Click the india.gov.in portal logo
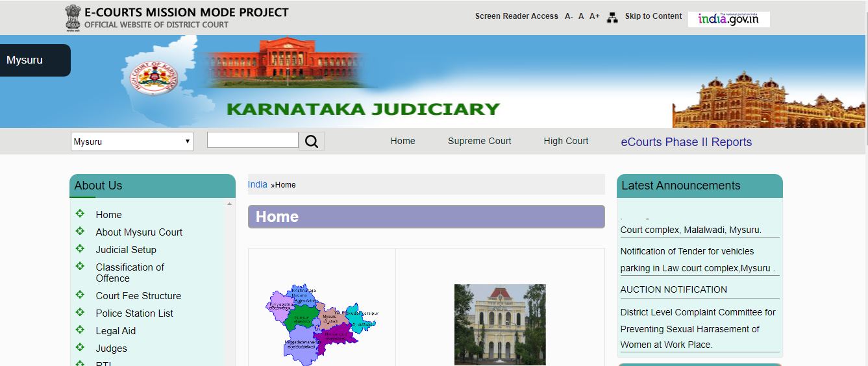868x366 pixels. (728, 19)
